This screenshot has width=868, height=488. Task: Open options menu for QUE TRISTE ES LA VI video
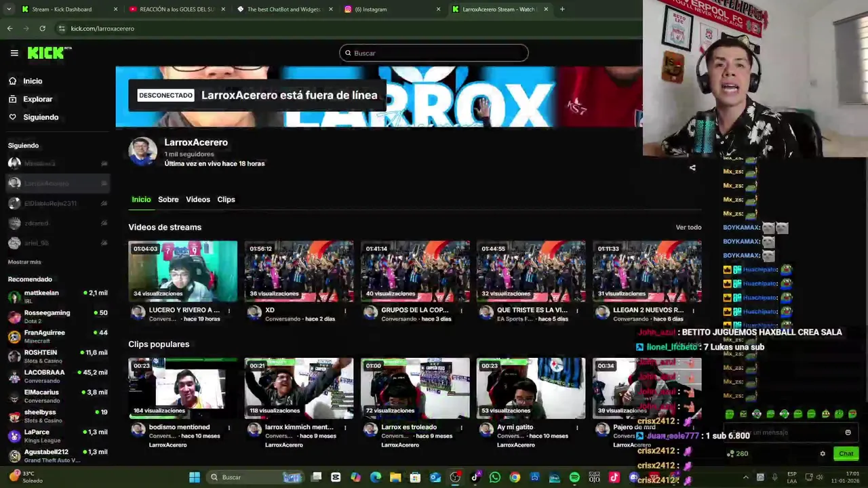click(577, 311)
